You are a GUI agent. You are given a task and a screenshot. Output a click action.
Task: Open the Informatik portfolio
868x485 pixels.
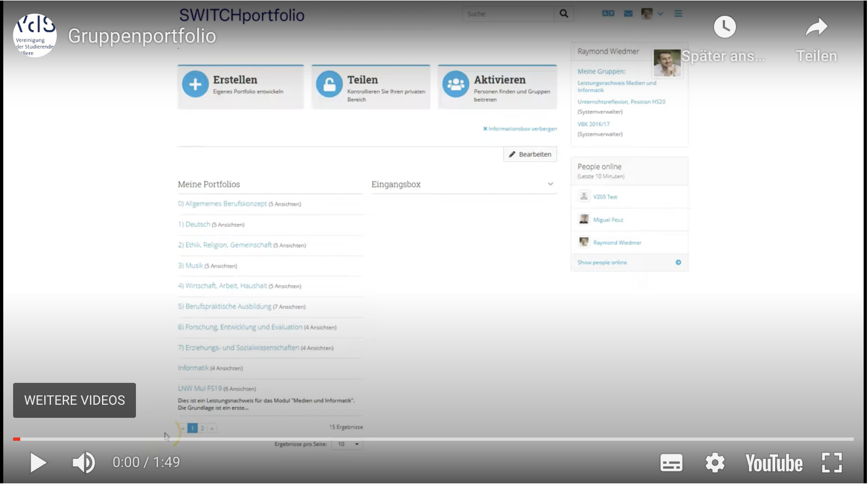tap(193, 368)
